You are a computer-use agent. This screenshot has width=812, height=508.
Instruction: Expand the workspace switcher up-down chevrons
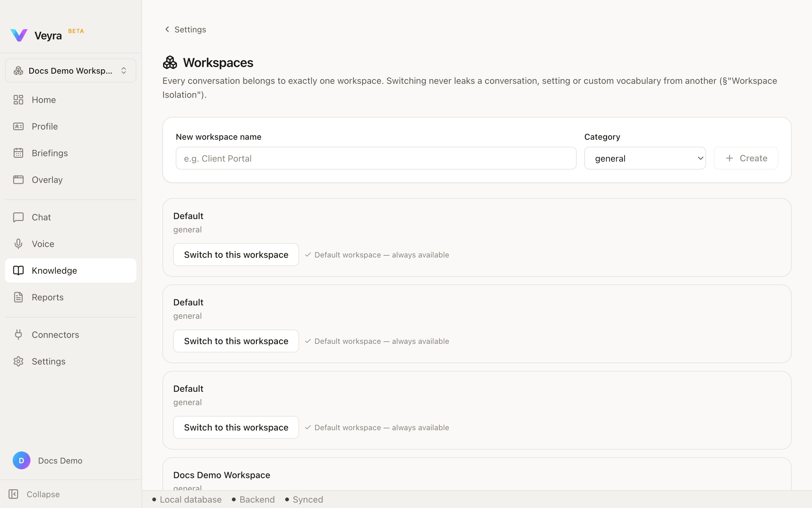(124, 70)
